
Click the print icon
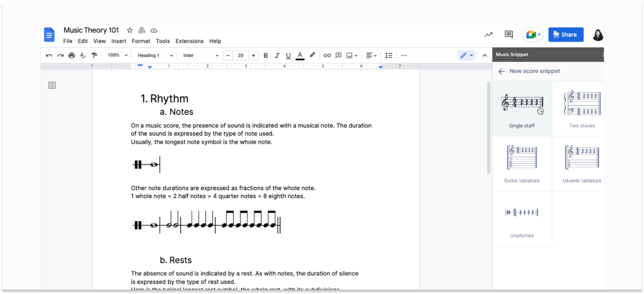(x=71, y=55)
